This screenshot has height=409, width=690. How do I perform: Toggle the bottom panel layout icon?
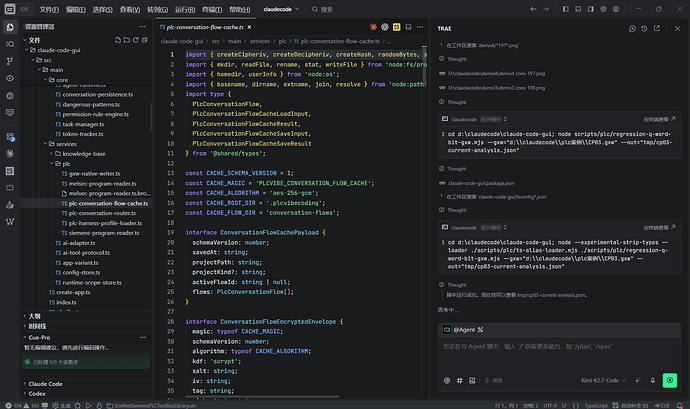(578, 9)
